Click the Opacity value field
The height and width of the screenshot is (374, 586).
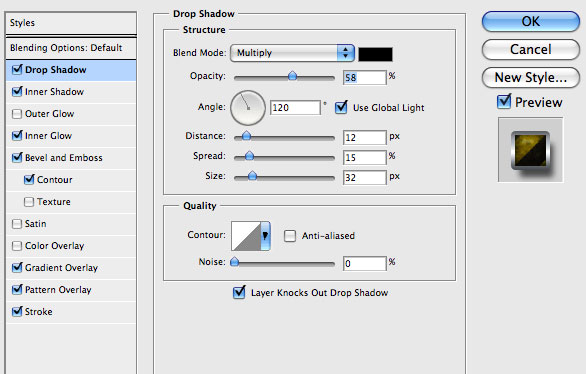tap(364, 78)
